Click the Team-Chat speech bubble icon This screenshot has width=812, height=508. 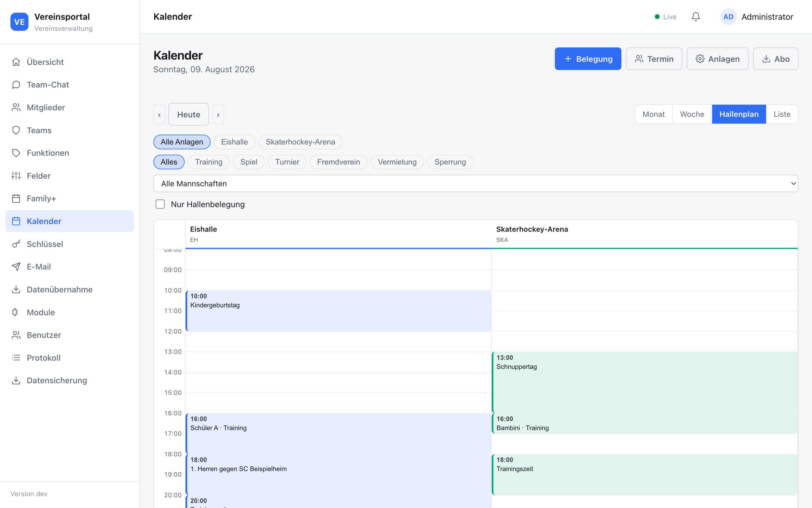[x=16, y=85]
